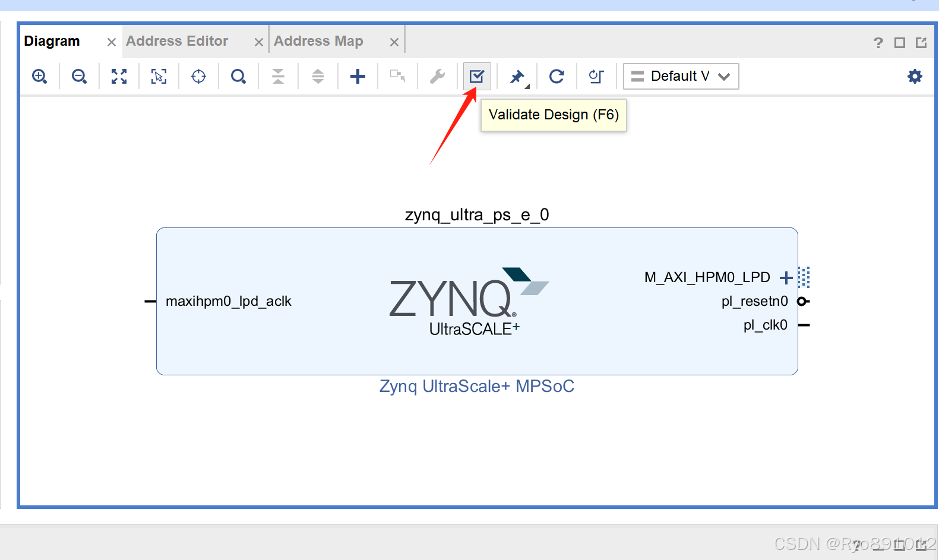Click the Validate Design checkbox icon
The height and width of the screenshot is (560, 939).
(x=477, y=77)
